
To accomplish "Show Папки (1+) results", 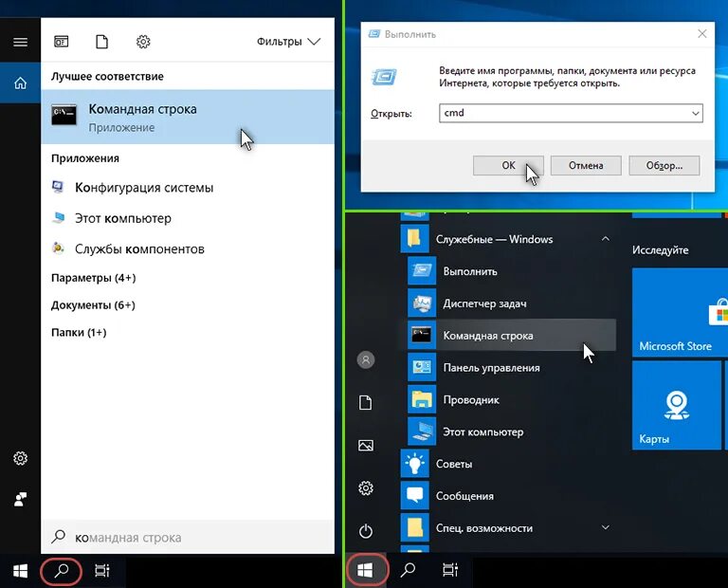I will tap(79, 333).
